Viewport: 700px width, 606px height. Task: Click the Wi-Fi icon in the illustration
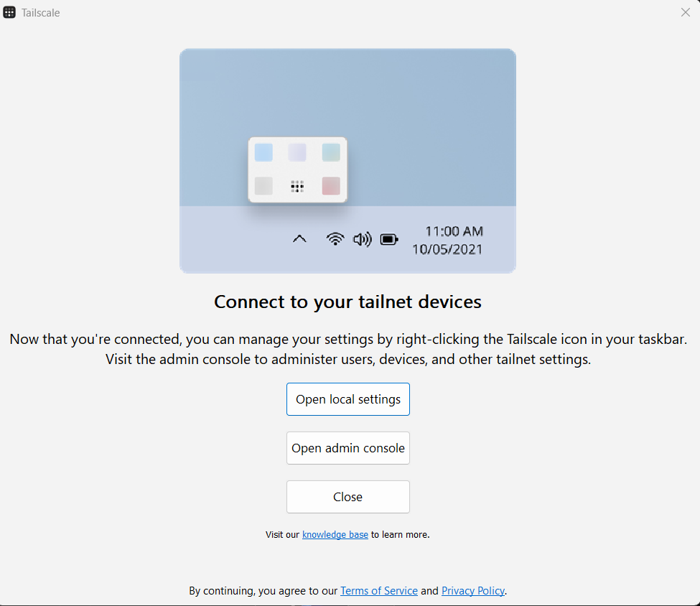[335, 239]
